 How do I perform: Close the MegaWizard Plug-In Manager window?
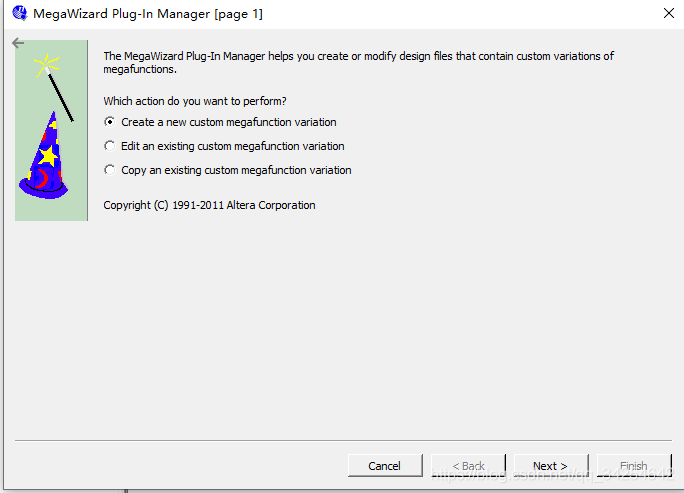(x=669, y=13)
